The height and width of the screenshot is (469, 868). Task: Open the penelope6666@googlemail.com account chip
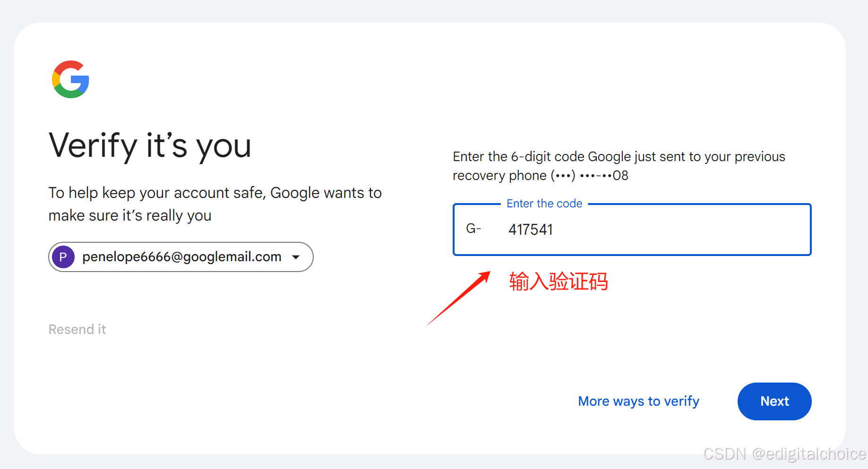(181, 257)
